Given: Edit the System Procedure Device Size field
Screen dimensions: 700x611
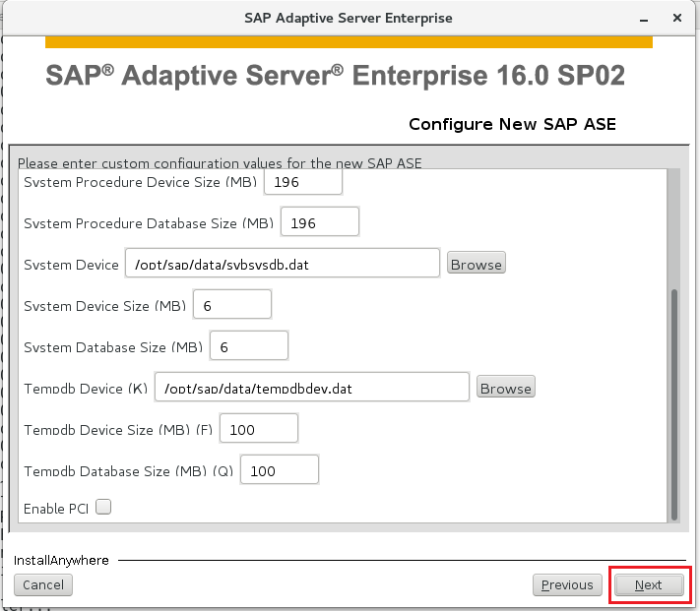Looking at the screenshot, I should click(x=303, y=182).
